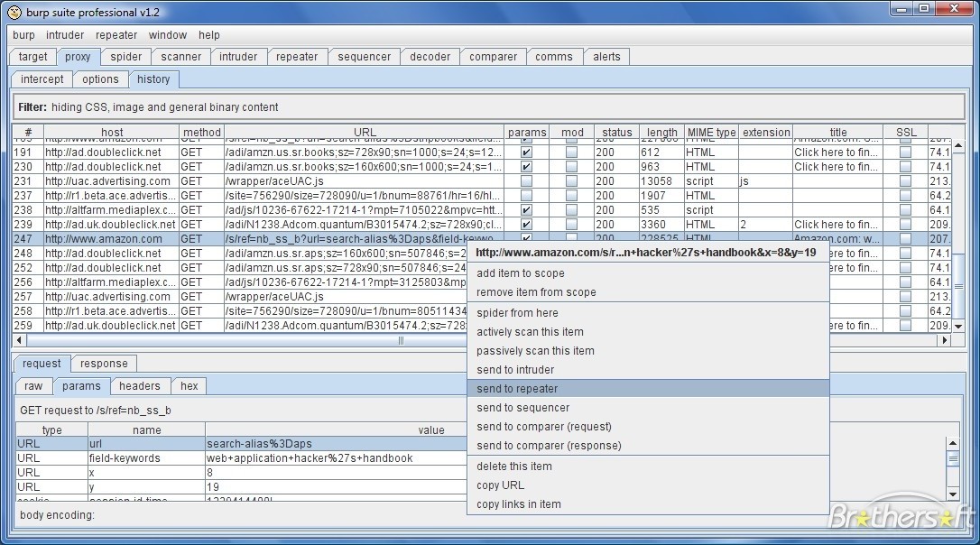The height and width of the screenshot is (545, 980).
Task: Click the history table's horizontal scrollbar thumb
Action: (x=401, y=340)
